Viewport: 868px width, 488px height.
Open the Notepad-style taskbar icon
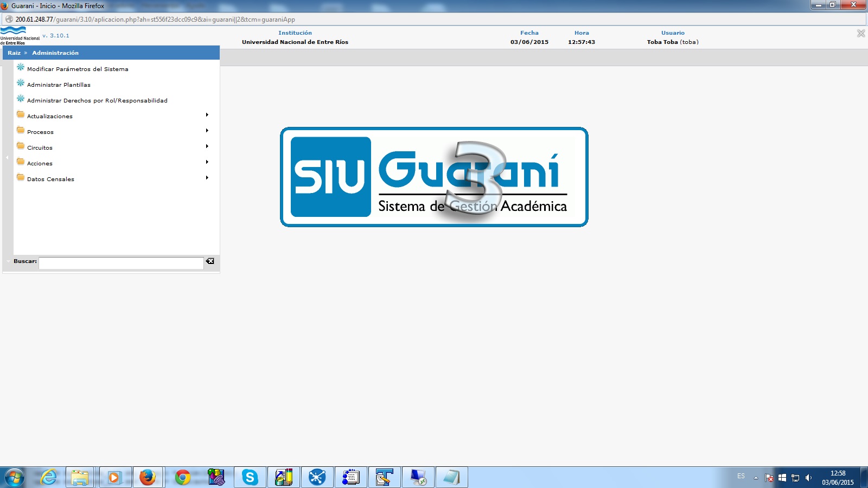(x=451, y=477)
